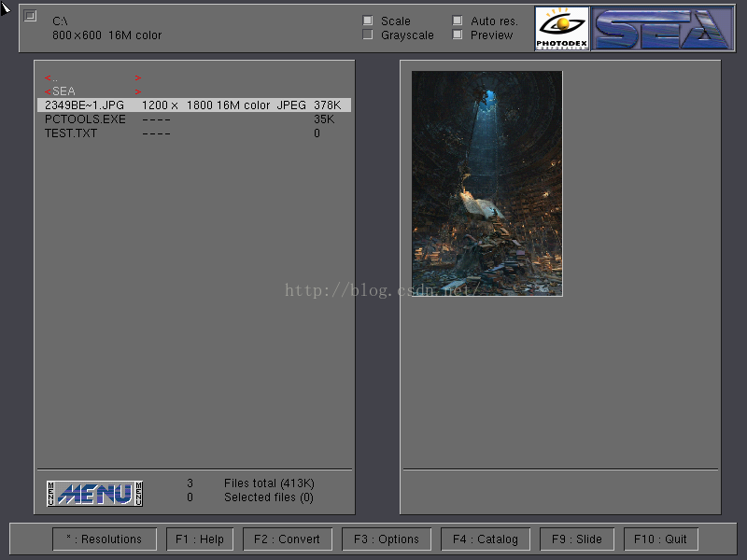Screen dimensions: 747x560
Task: Open F1 : Help
Action: point(200,539)
